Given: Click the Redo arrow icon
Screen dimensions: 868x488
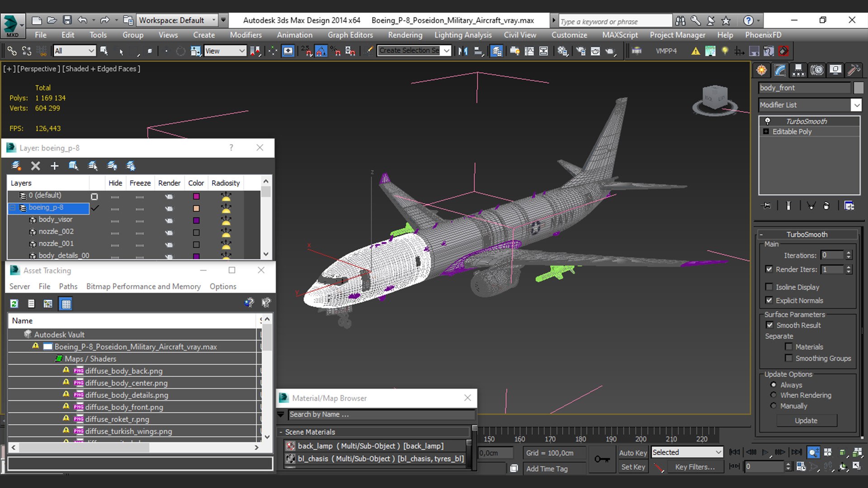Looking at the screenshot, I should pyautogui.click(x=105, y=20).
